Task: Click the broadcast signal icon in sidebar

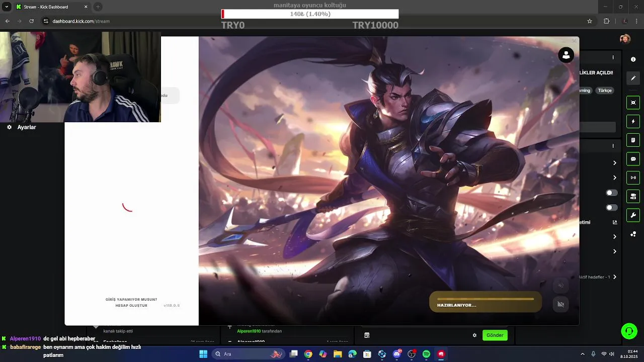Action: [633, 177]
